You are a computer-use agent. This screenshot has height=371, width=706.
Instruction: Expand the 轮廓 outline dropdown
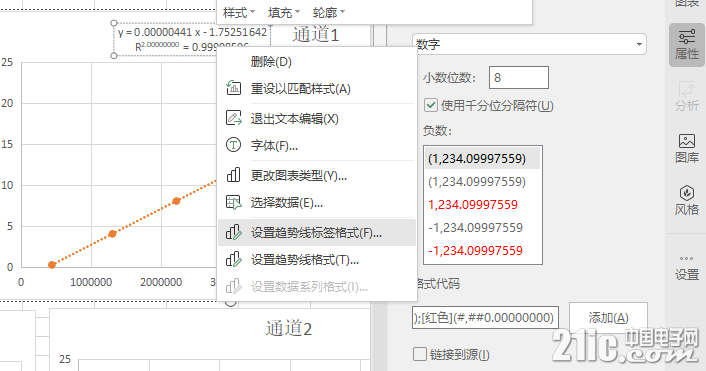point(329,13)
